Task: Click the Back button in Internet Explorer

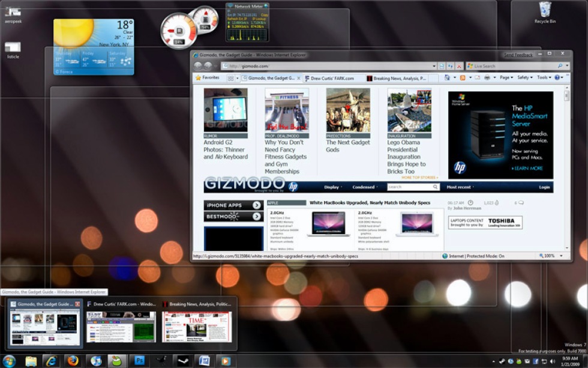Action: pyautogui.click(x=198, y=66)
